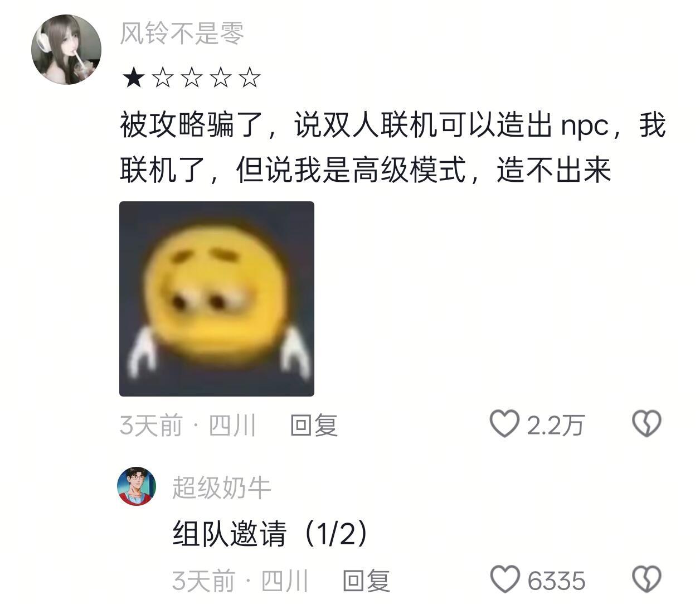The width and height of the screenshot is (700, 604).
Task: Dislike the comment by 风铃不是零
Action: [646, 424]
